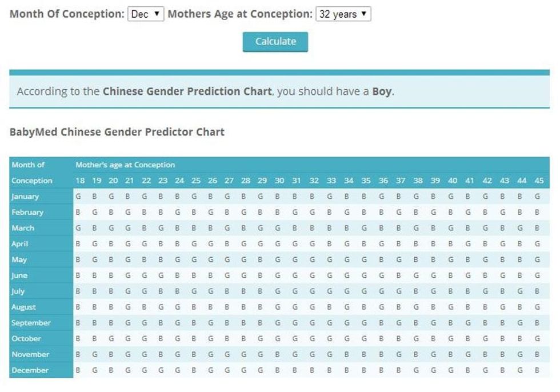Select the March row header
This screenshot has width=560, height=392.
point(23,228)
